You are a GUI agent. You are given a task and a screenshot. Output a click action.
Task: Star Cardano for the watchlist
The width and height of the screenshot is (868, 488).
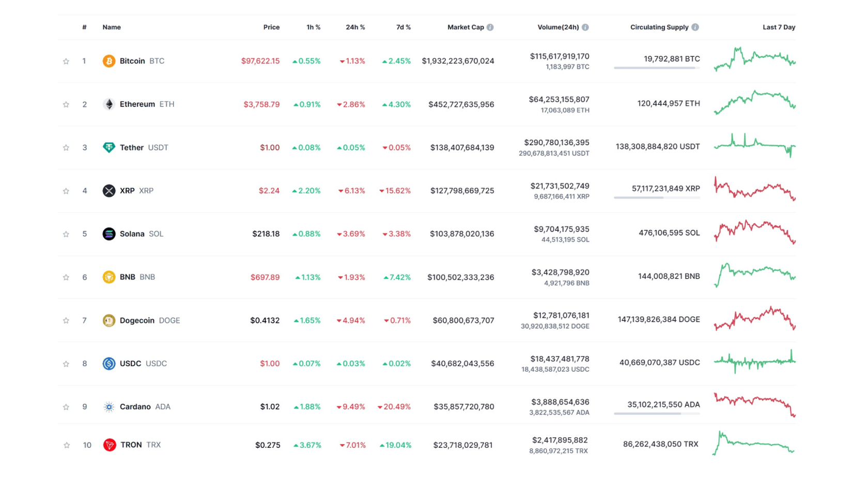coord(66,407)
